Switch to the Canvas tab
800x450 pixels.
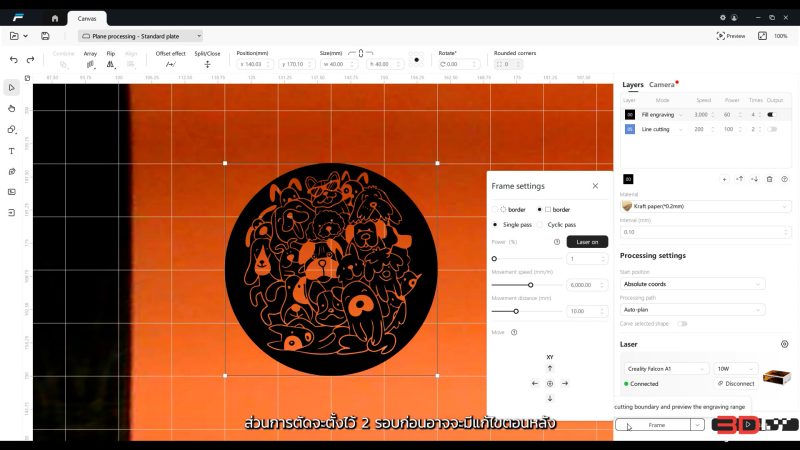pos(87,18)
